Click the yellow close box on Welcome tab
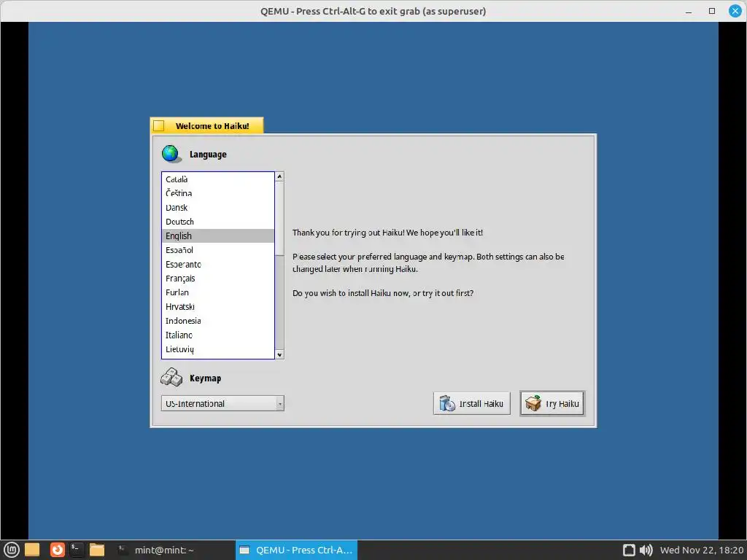 click(158, 125)
